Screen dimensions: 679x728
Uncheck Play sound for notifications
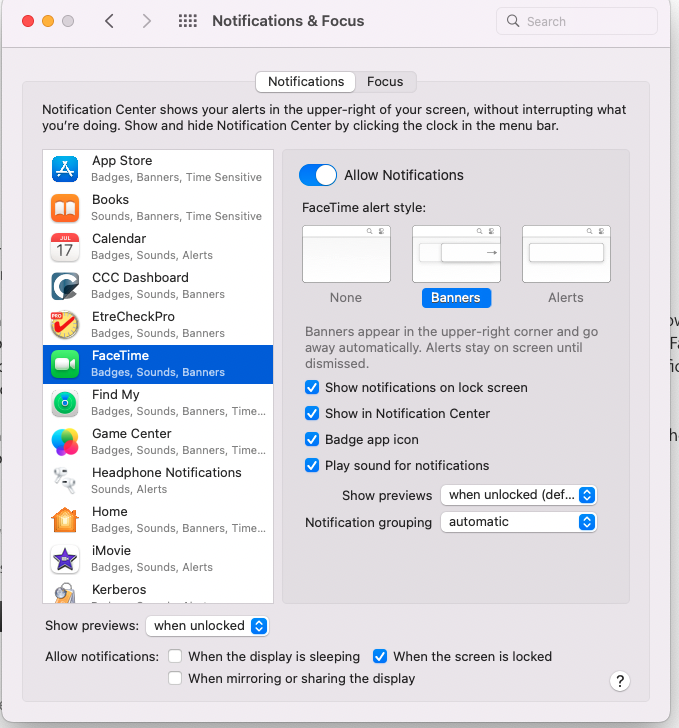click(x=312, y=465)
